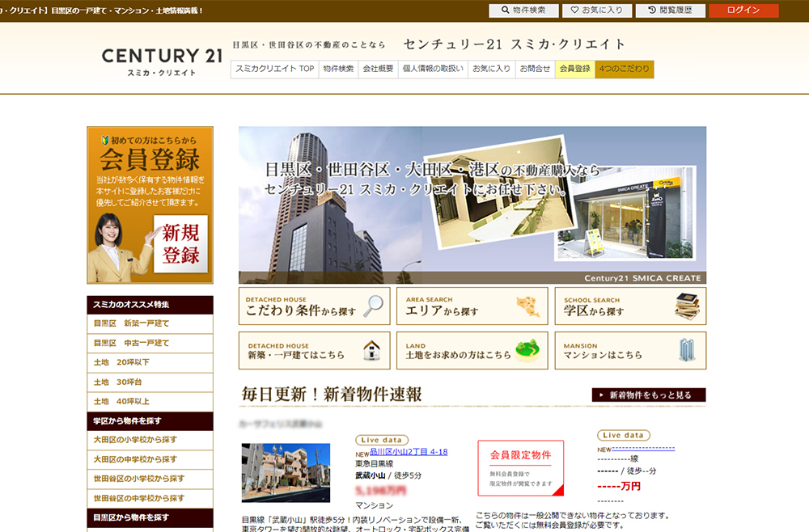The image size is (809, 532).
Task: Open 4つのこだわり menu item
Action: point(625,69)
